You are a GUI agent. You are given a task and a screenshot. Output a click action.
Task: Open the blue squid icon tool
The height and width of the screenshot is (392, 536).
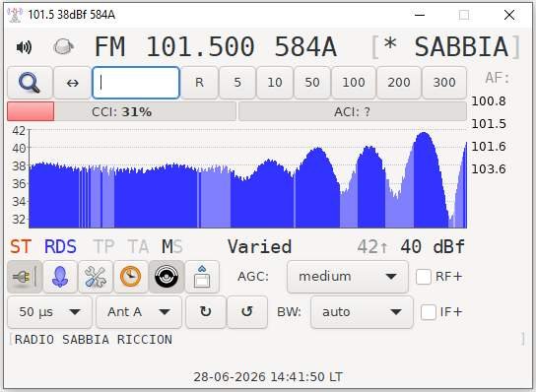point(60,277)
